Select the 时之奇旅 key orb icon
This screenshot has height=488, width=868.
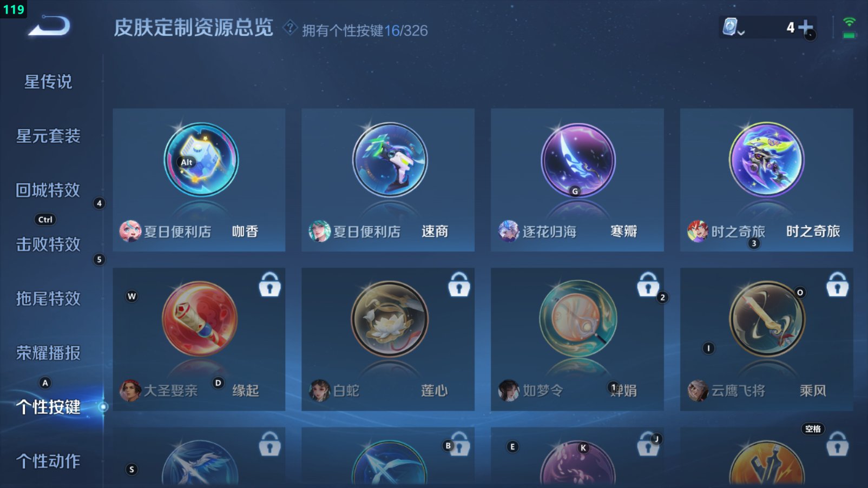tap(767, 160)
